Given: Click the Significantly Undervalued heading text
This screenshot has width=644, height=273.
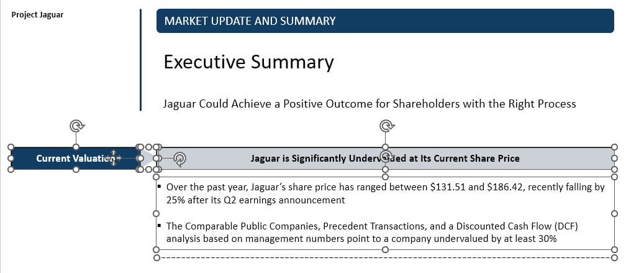Looking at the screenshot, I should pyautogui.click(x=311, y=159).
